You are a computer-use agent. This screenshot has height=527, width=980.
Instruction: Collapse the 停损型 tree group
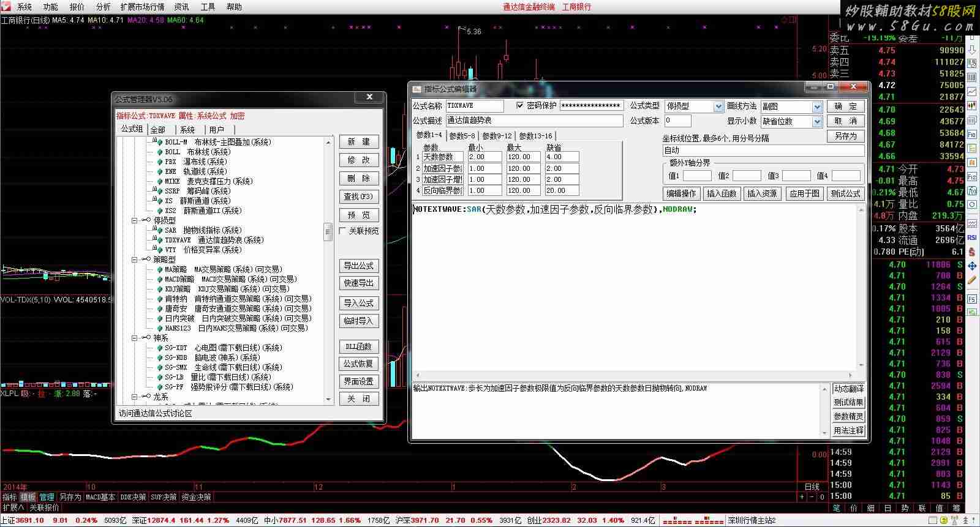[x=134, y=220]
